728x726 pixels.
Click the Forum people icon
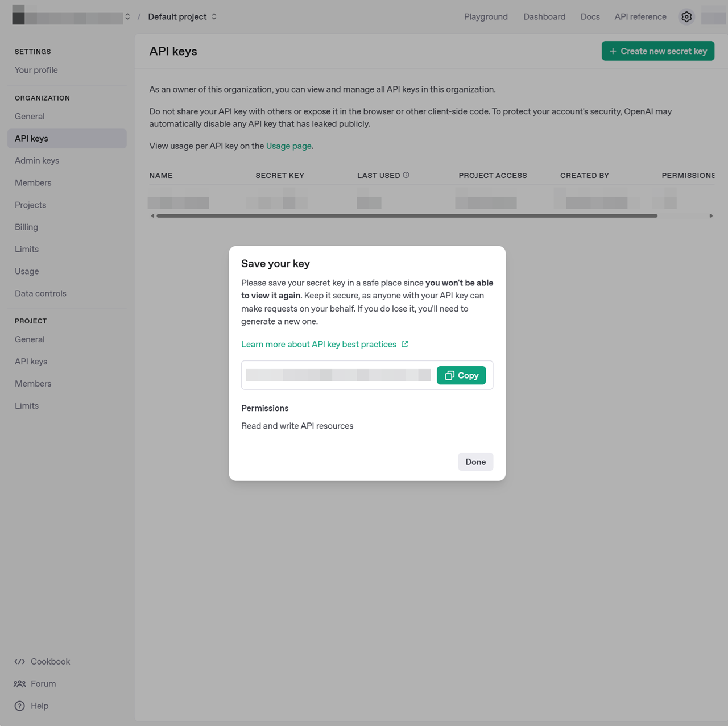pyautogui.click(x=20, y=684)
